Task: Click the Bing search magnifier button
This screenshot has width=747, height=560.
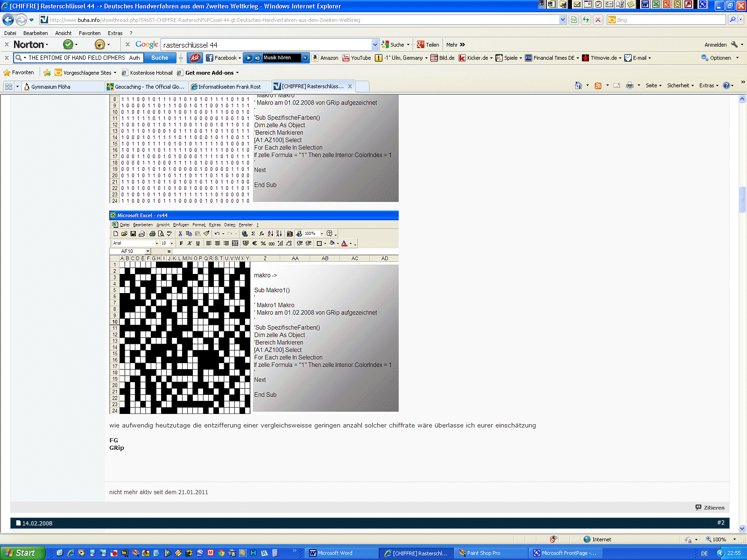Action: [733, 20]
